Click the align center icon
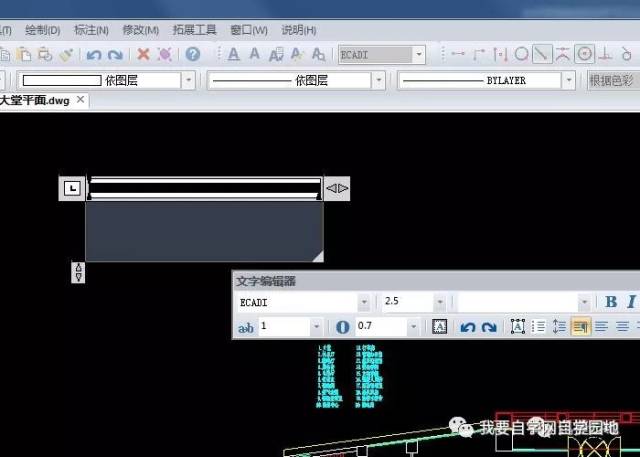This screenshot has width=640, height=457. pyautogui.click(x=622, y=326)
